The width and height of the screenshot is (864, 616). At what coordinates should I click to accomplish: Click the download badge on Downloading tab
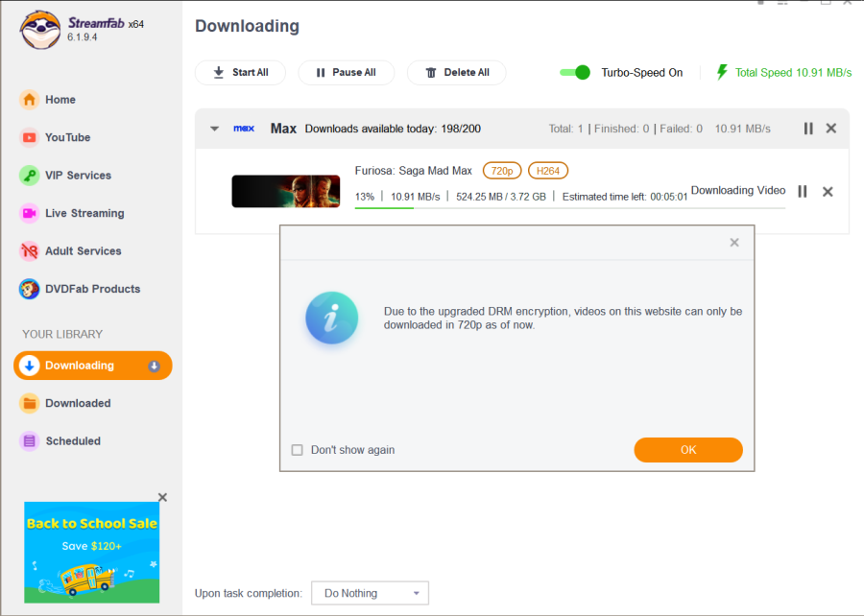tap(155, 367)
